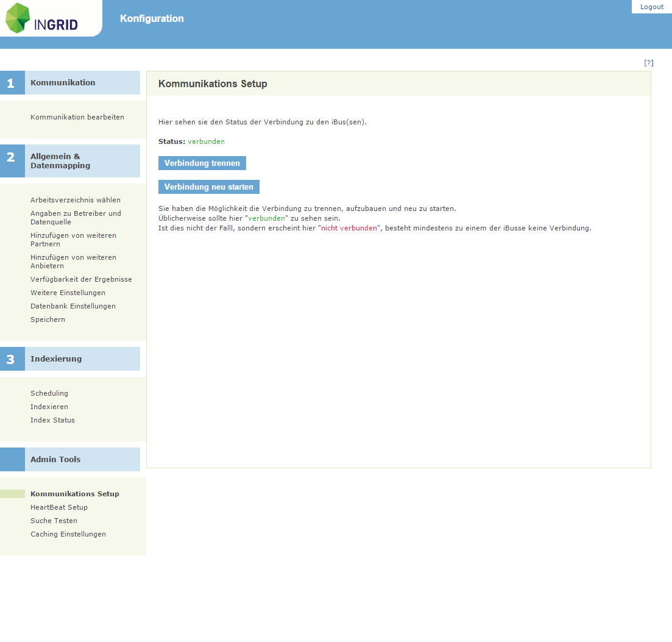Select Index Status in the sidebar
Screen dimensions: 672x642
pos(53,419)
